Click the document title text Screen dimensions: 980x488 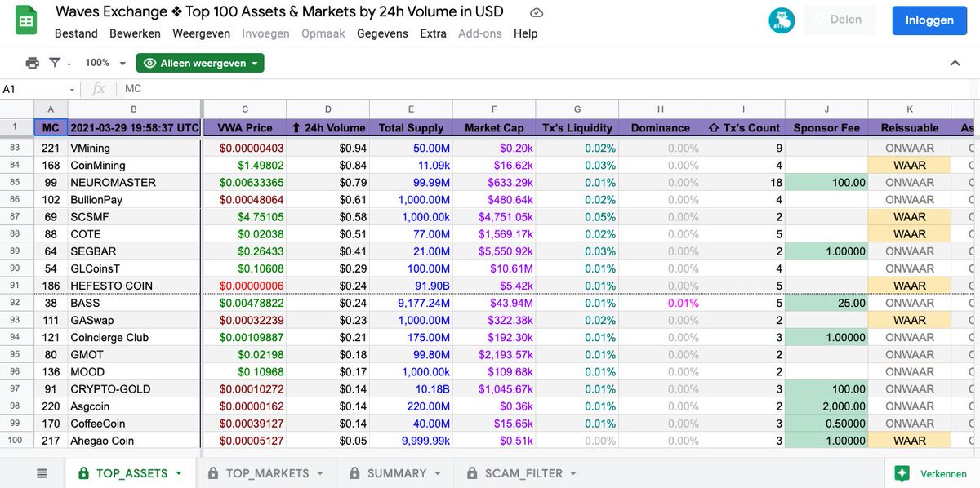[279, 12]
